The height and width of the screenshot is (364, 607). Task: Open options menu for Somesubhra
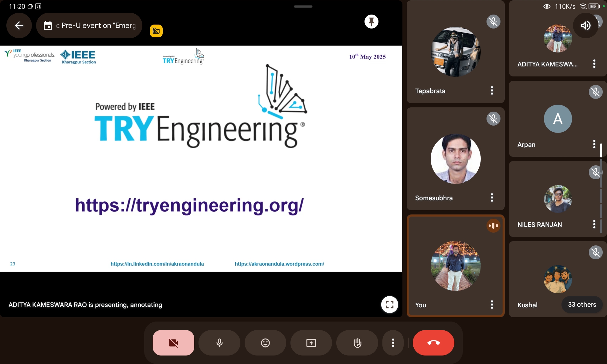(492, 197)
